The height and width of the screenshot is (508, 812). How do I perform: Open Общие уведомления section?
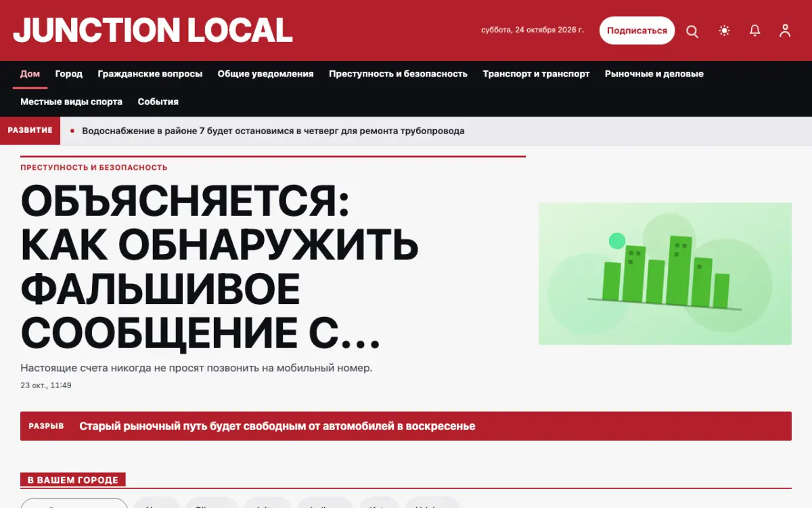(265, 74)
